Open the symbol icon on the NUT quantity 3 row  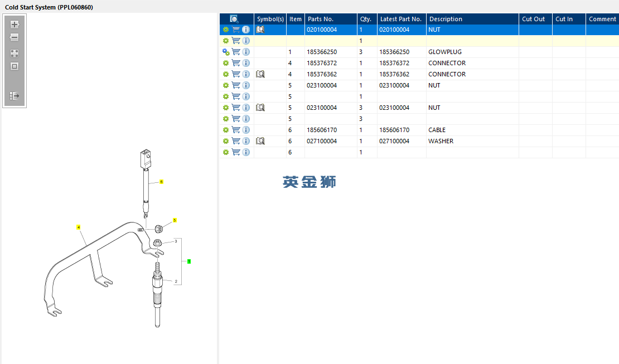pos(260,108)
